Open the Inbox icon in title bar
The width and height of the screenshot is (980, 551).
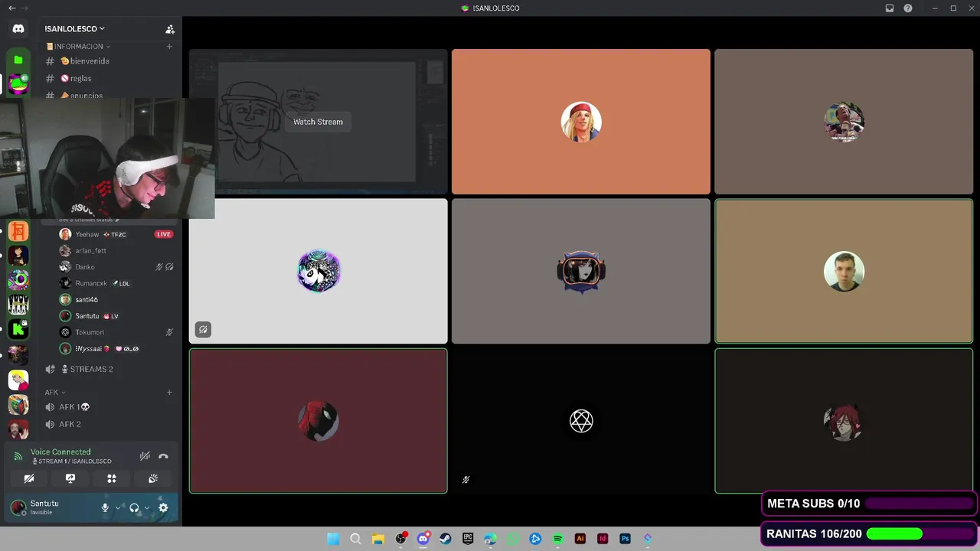click(x=890, y=8)
